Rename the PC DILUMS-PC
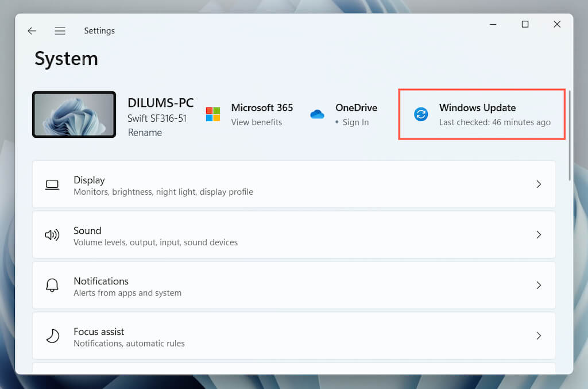Image resolution: width=588 pixels, height=389 pixels. point(145,132)
